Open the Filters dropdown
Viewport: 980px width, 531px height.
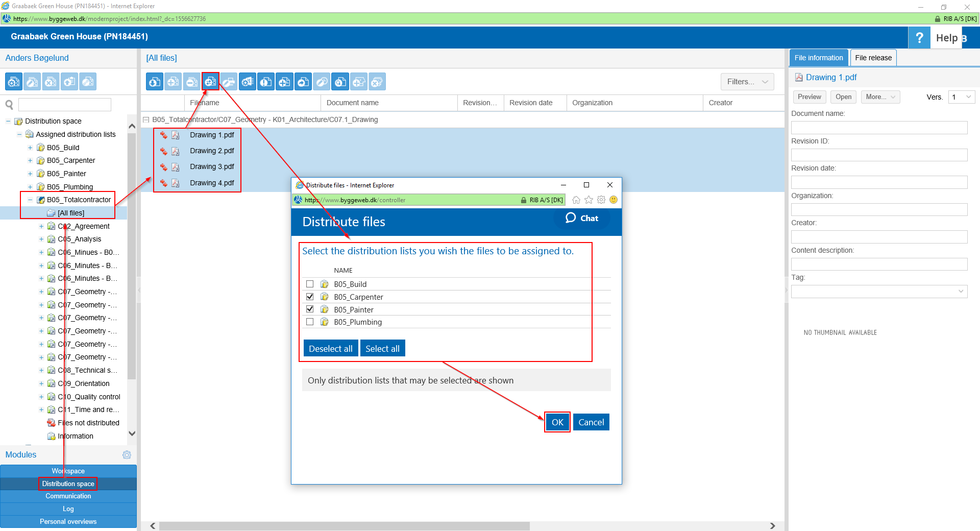pyautogui.click(x=747, y=82)
